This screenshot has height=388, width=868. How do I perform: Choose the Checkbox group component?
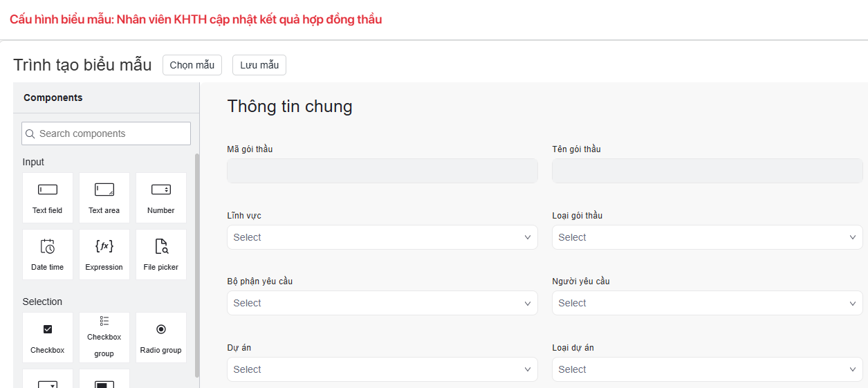point(104,338)
